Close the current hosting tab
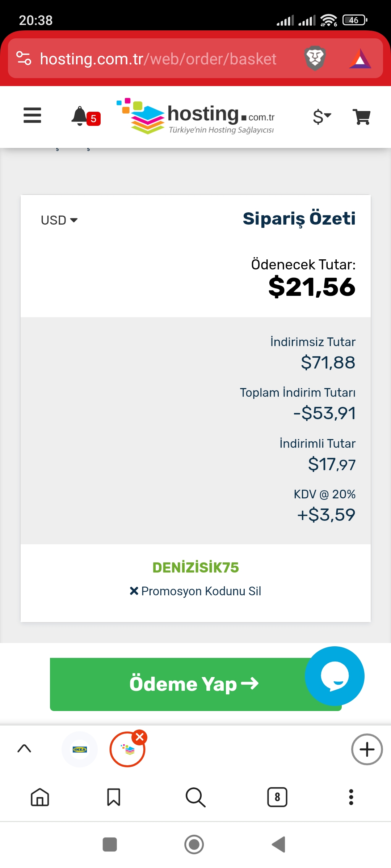This screenshot has width=391, height=868. click(139, 737)
